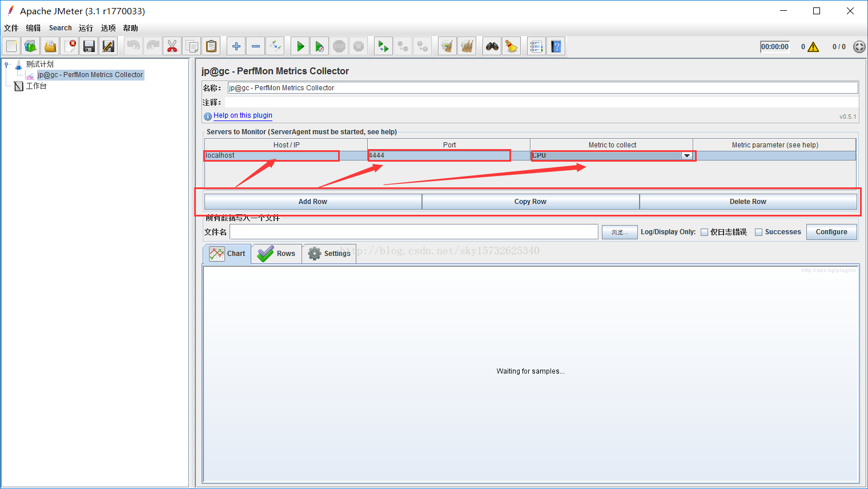Reset search with yellow broom icon
The width and height of the screenshot is (868, 489).
tap(512, 46)
